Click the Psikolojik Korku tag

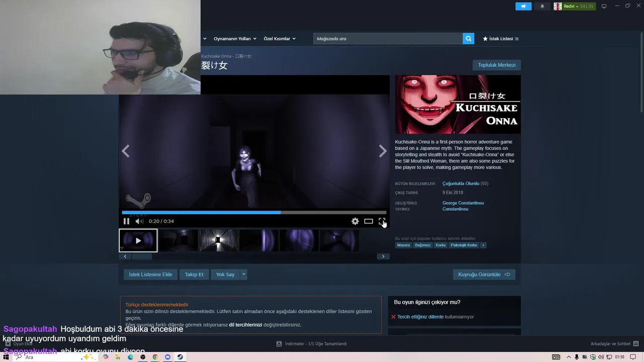[464, 245]
